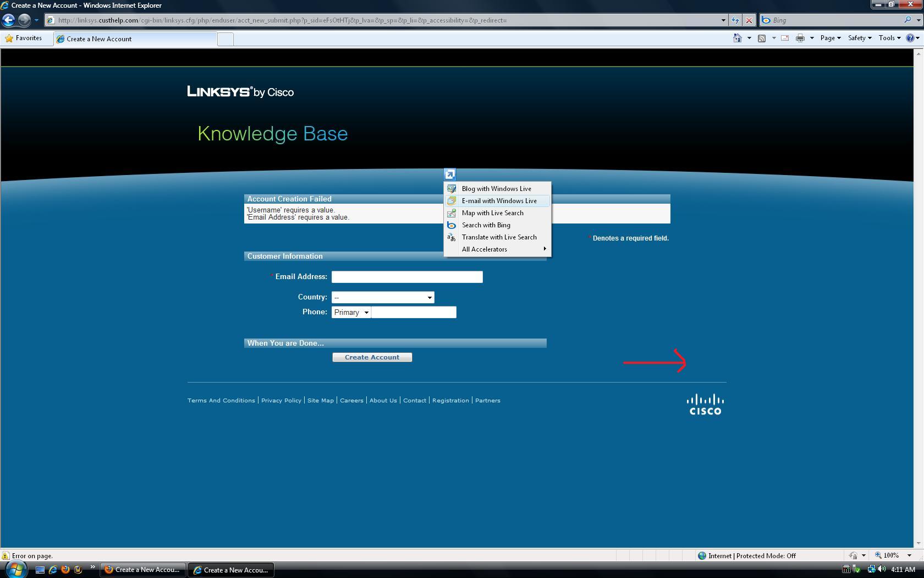
Task: Choose Search with Bing from the menu
Action: coord(486,225)
